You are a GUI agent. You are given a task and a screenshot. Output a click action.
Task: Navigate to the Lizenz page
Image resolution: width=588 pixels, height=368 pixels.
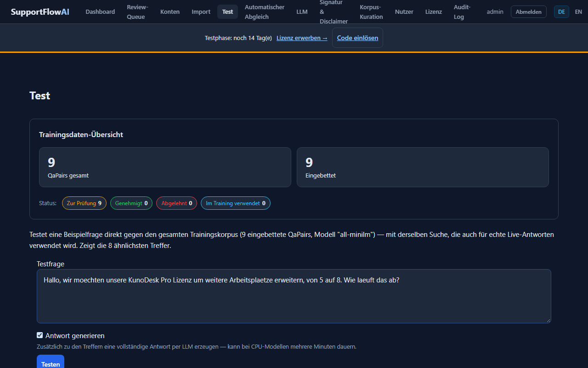(434, 12)
